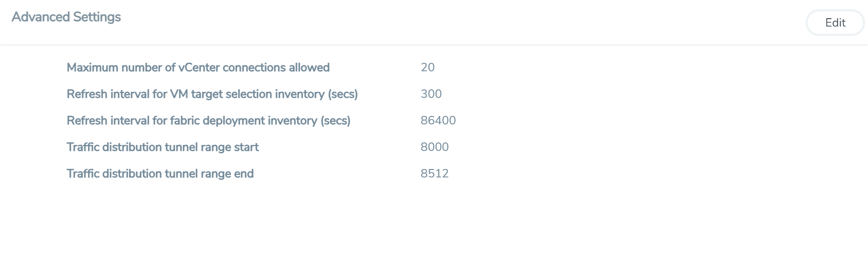Click the VM target refresh value 300
Viewport: 868px width, 257px height.
coord(431,94)
